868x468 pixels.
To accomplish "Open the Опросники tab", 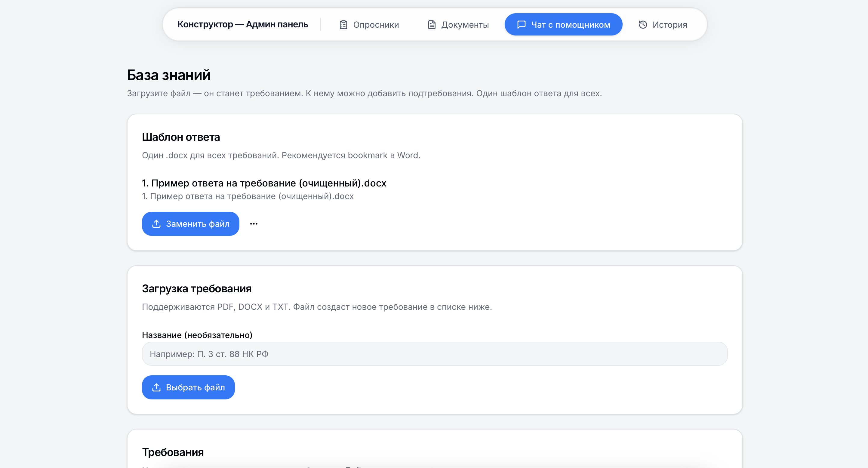I will click(369, 25).
